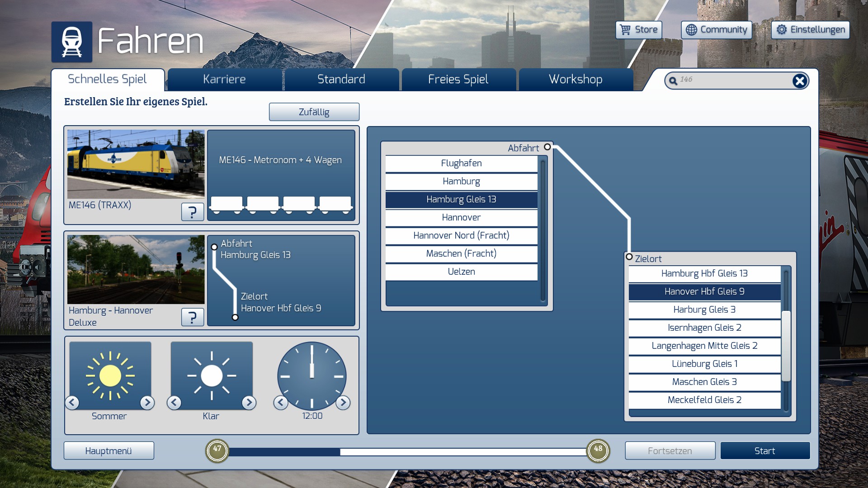
Task: Click the locomotive help question mark icon
Action: pos(192,212)
